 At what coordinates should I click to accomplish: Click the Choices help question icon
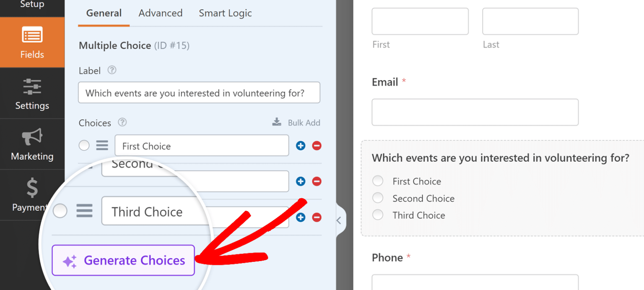122,122
